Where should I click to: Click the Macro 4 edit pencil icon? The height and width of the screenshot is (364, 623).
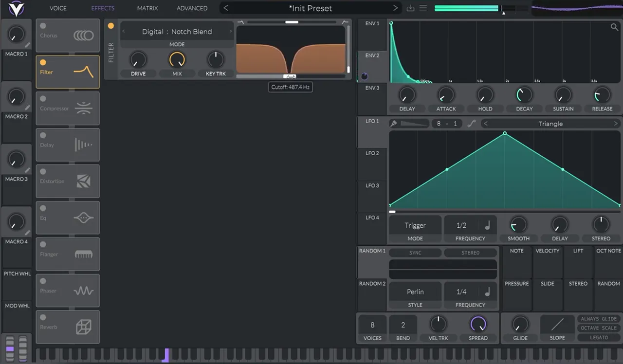click(28, 233)
